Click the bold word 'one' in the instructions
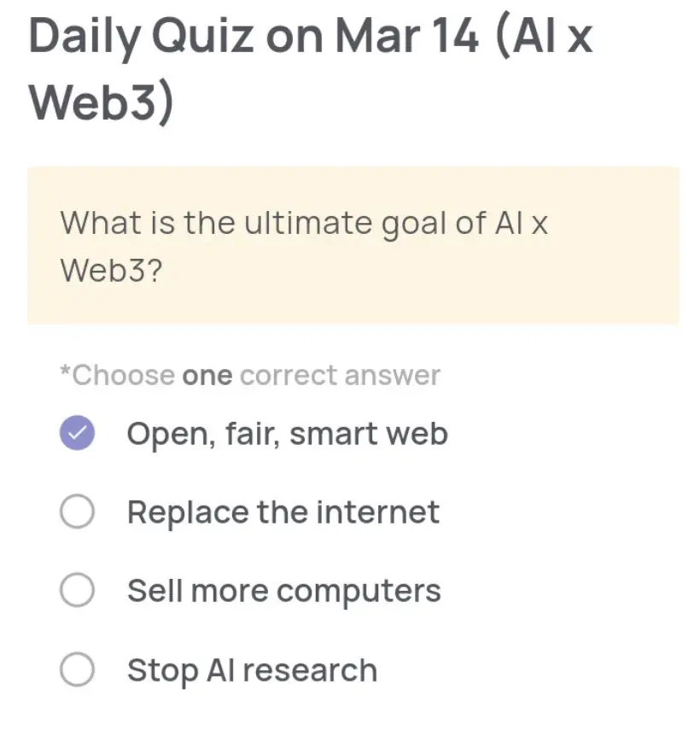 (x=210, y=374)
